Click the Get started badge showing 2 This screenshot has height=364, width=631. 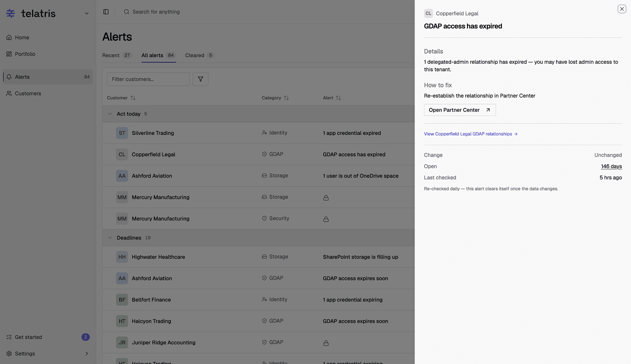click(x=85, y=337)
